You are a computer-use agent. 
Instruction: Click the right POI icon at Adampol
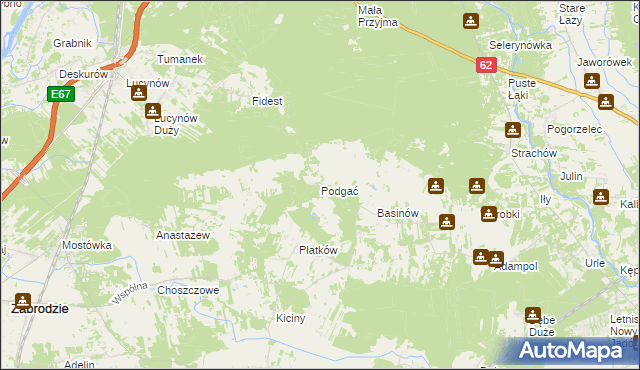[x=496, y=259]
